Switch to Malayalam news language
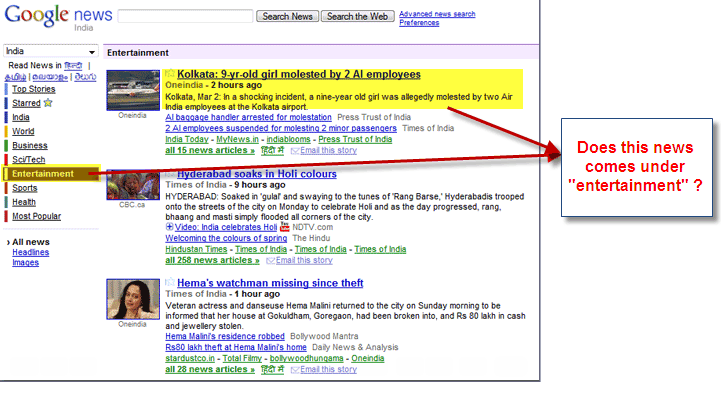This screenshot has height=395, width=721. click(x=50, y=77)
